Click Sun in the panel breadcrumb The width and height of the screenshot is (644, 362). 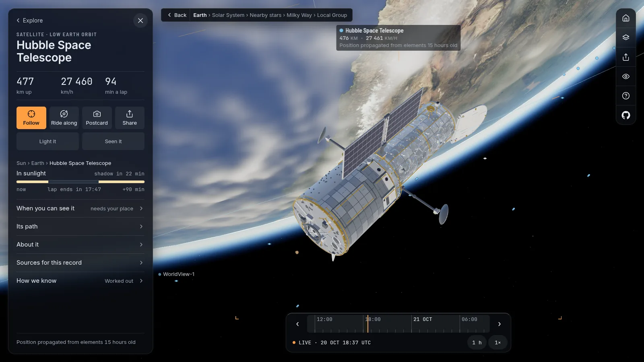[21, 163]
